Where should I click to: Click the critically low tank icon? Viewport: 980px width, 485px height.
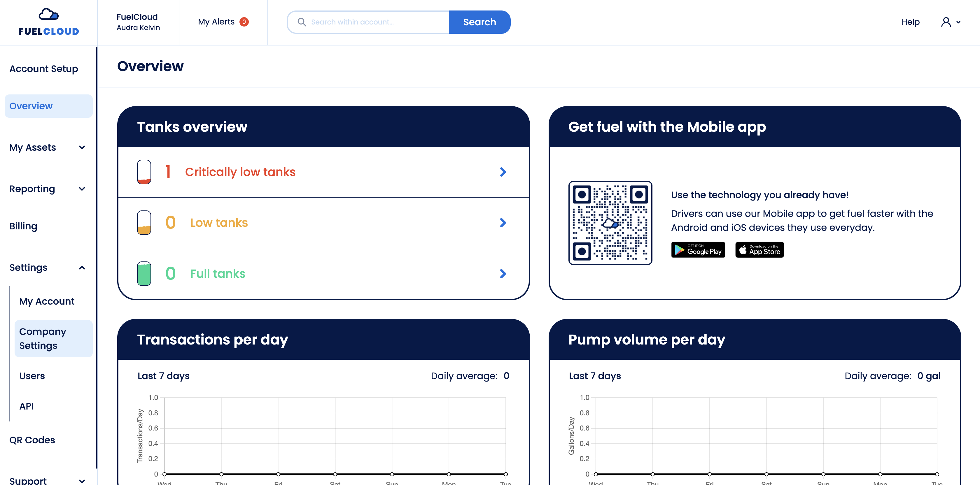coord(144,172)
